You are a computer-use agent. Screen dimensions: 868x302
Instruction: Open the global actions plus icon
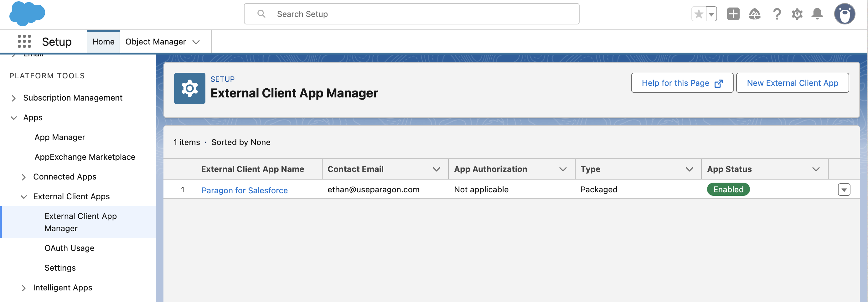pyautogui.click(x=733, y=14)
